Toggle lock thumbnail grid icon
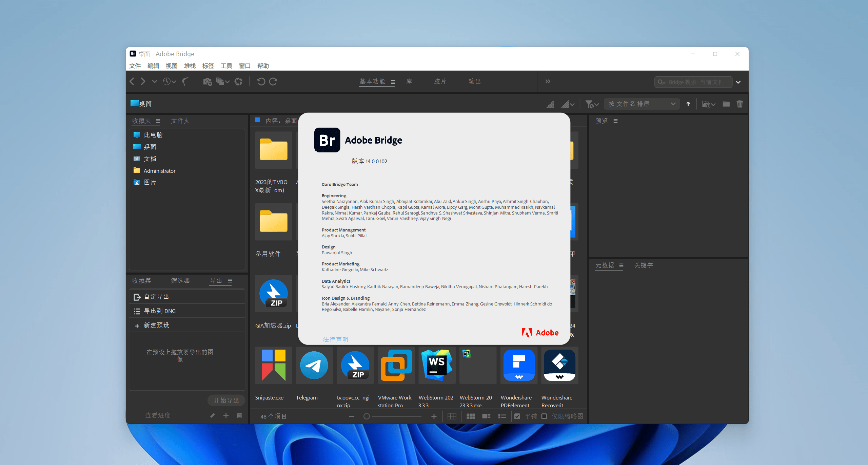This screenshot has height=465, width=868. [x=452, y=416]
